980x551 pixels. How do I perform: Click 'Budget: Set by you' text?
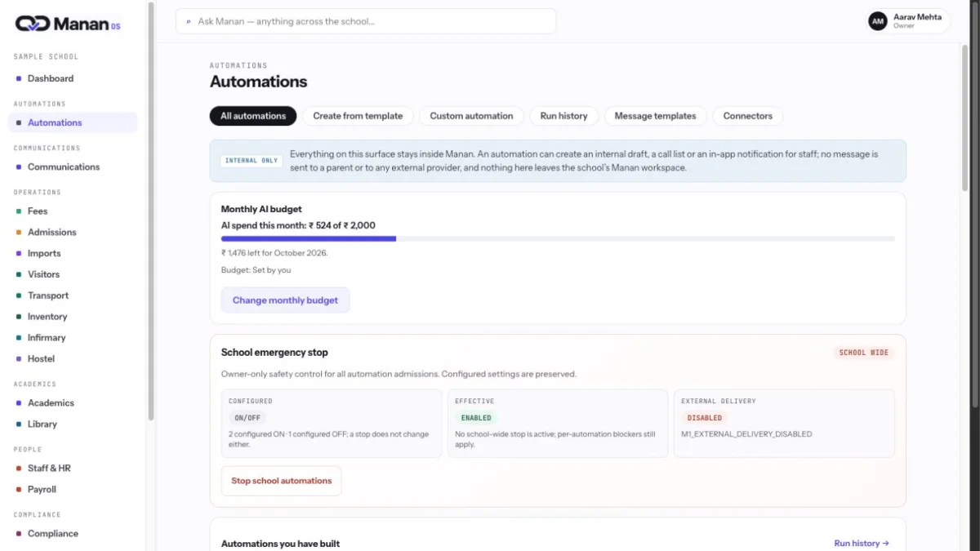[256, 270]
